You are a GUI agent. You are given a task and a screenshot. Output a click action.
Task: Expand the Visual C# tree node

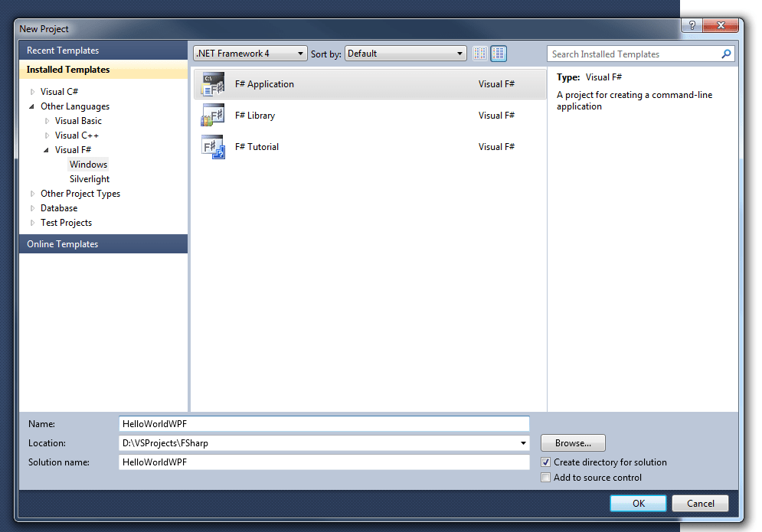[x=33, y=92]
